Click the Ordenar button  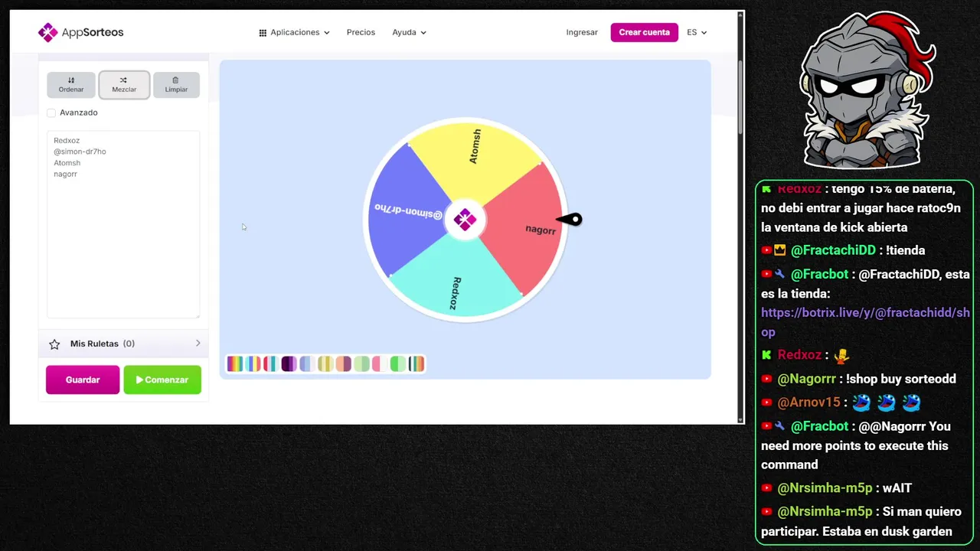click(71, 85)
